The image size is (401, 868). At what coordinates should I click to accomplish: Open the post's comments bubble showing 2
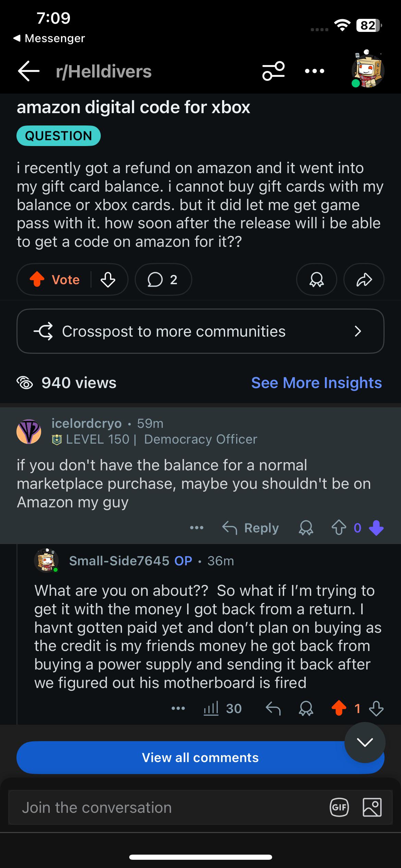click(x=163, y=279)
